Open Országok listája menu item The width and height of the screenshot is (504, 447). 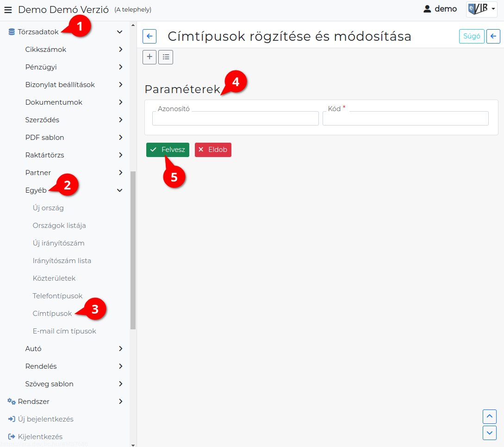(59, 226)
